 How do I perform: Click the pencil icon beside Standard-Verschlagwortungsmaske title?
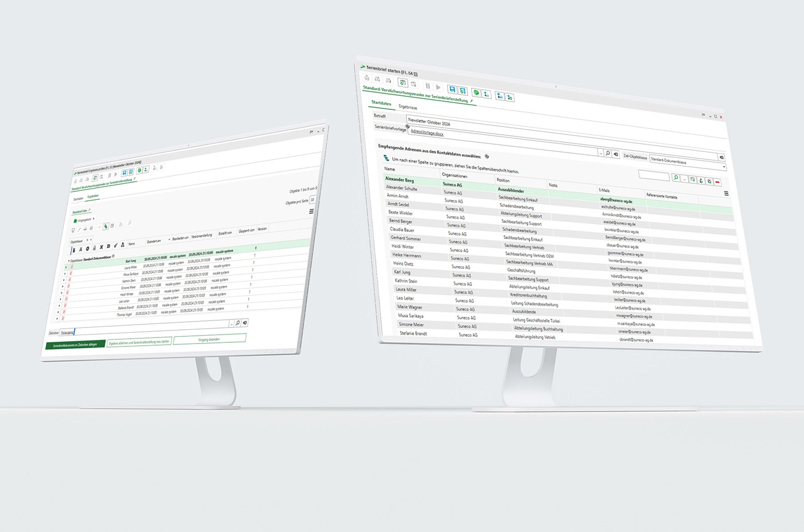click(472, 101)
